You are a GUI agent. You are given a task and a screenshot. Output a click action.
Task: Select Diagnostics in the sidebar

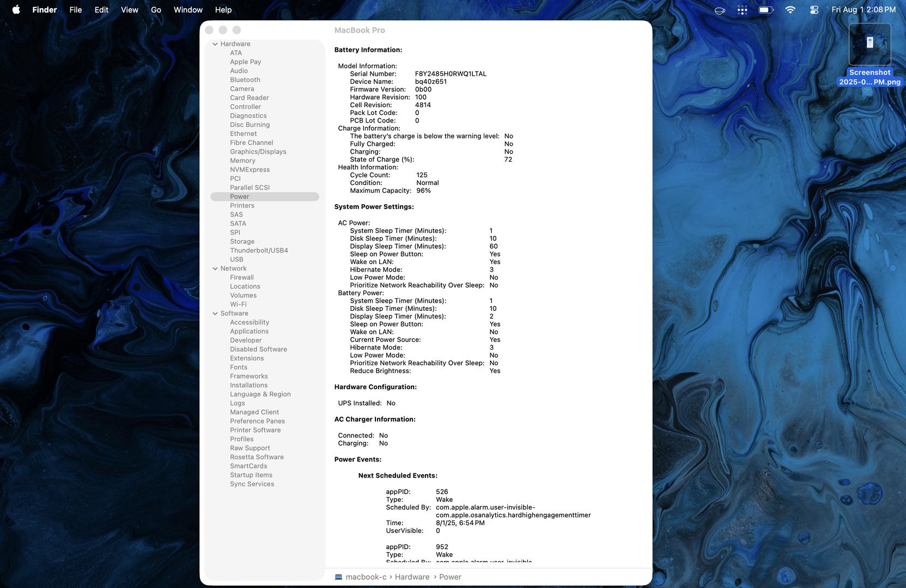click(x=248, y=116)
